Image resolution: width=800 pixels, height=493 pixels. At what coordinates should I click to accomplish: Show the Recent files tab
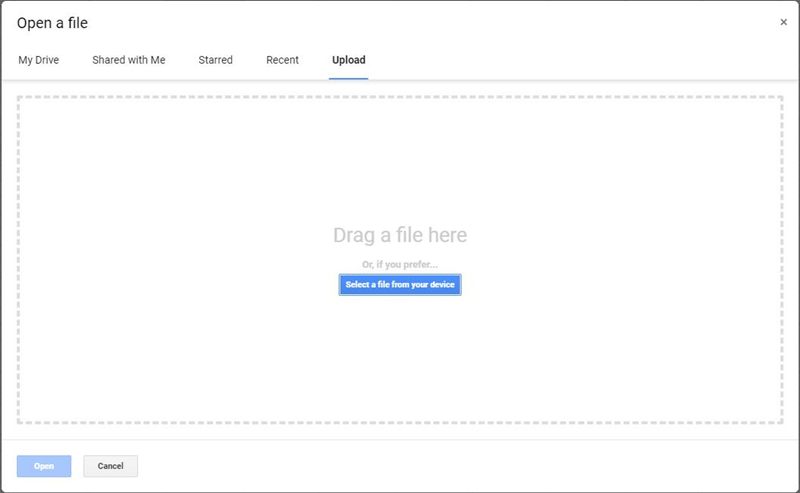(282, 60)
